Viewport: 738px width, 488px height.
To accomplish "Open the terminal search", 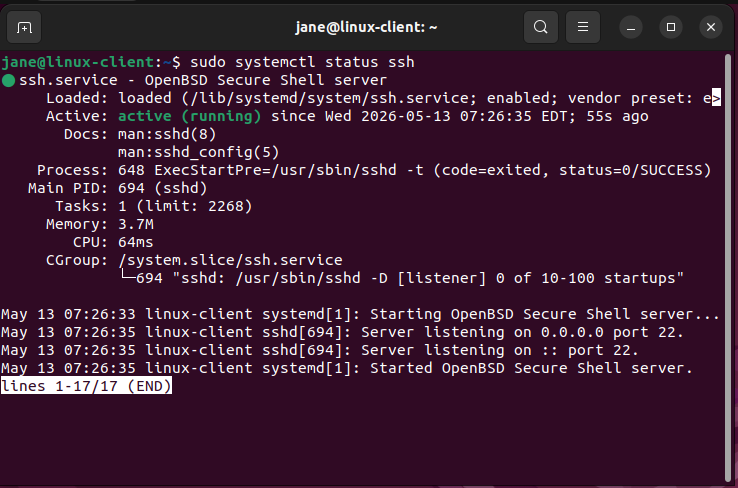I will (541, 27).
